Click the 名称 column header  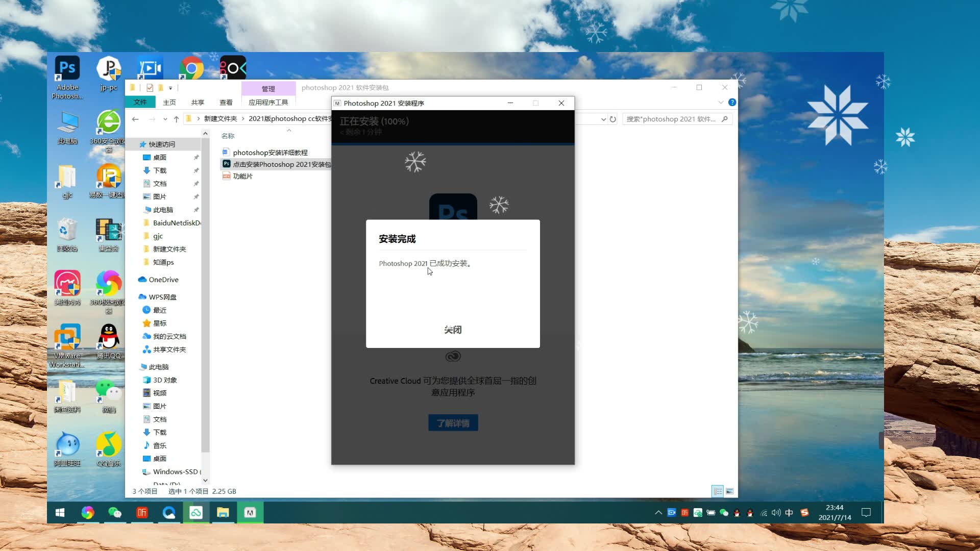pyautogui.click(x=228, y=136)
